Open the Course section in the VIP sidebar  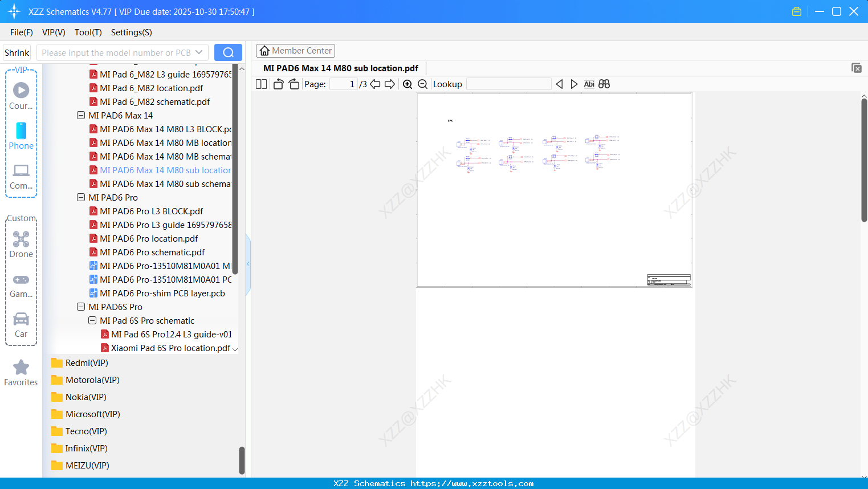pos(21,96)
